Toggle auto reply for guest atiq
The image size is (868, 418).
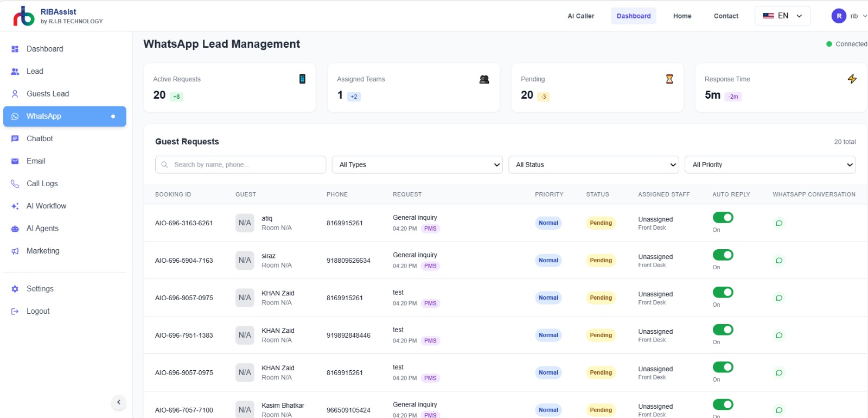click(x=723, y=218)
